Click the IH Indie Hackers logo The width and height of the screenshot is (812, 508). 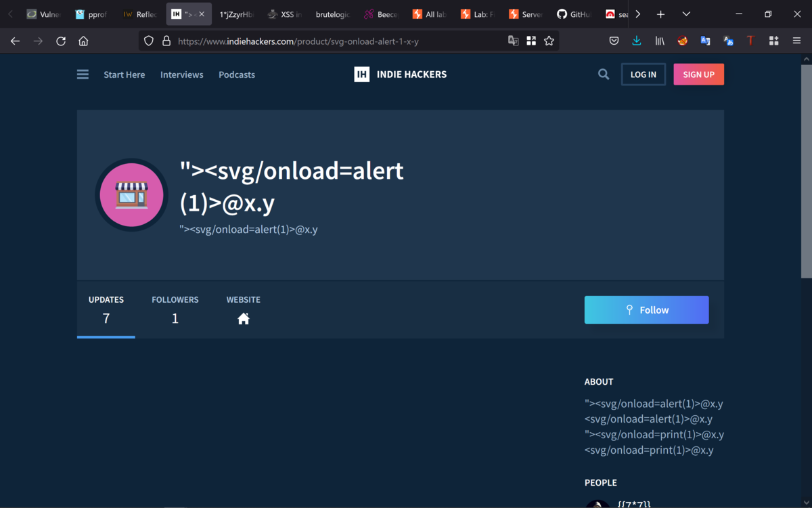pyautogui.click(x=399, y=75)
